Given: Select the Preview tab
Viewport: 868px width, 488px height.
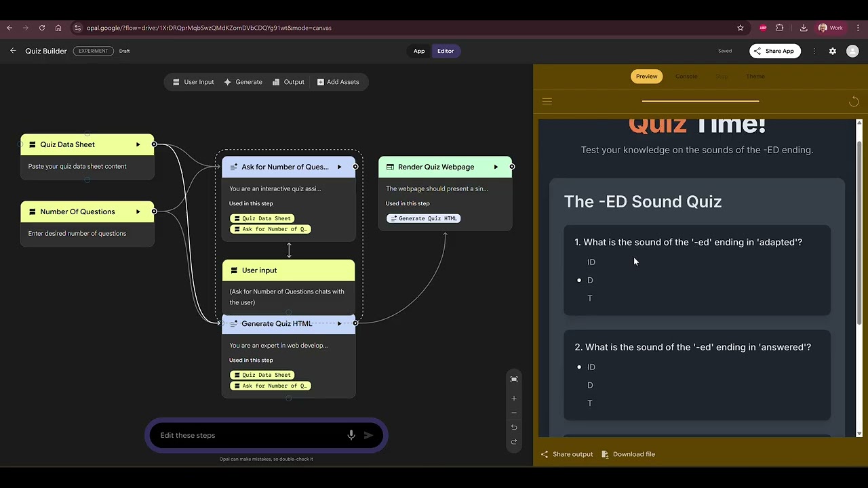Looking at the screenshot, I should [646, 77].
